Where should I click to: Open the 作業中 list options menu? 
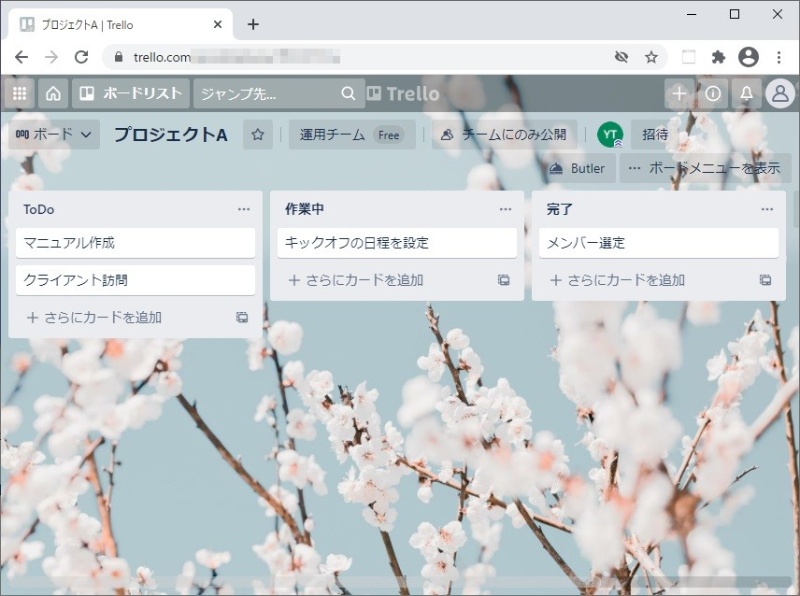click(506, 209)
